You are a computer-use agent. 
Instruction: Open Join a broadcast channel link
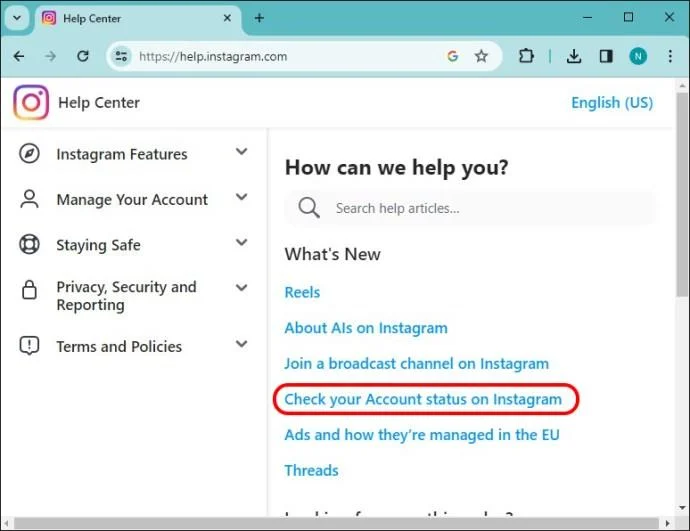(416, 364)
